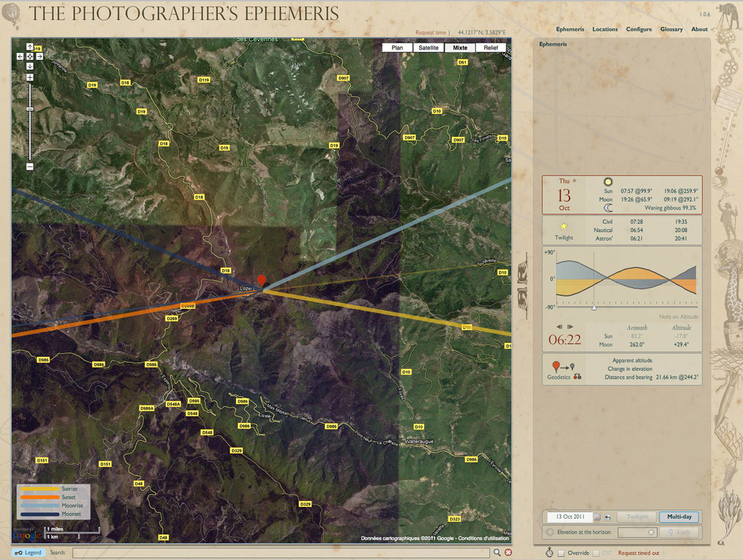Pan the map left with the arrow
The height and width of the screenshot is (560, 743).
click(20, 56)
